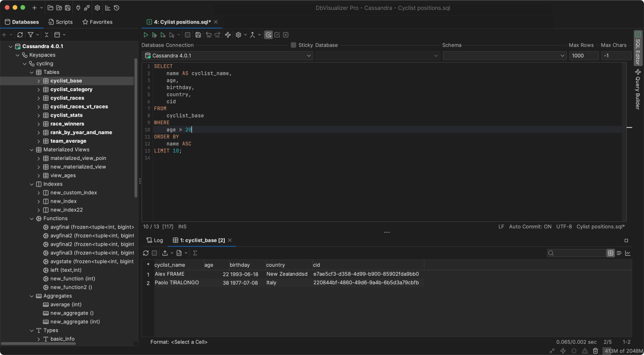The image size is (644, 355).
Task: Click the lightning bolt status icon
Action: coord(563,351)
